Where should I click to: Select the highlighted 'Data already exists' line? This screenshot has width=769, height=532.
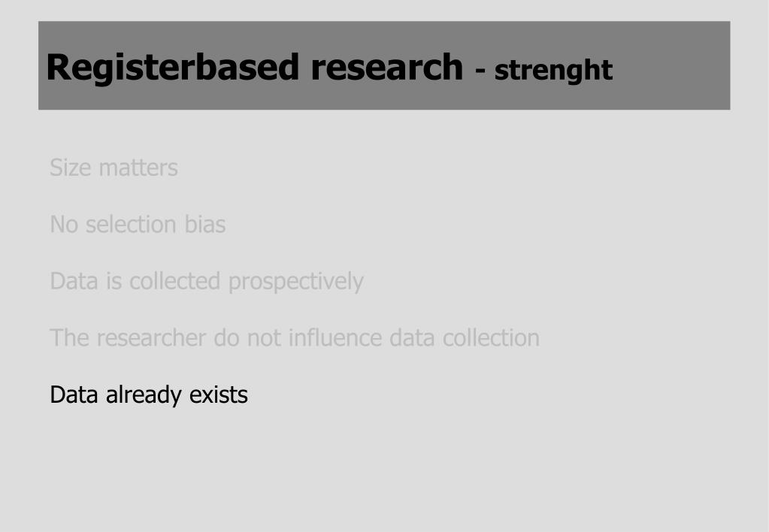(x=148, y=394)
